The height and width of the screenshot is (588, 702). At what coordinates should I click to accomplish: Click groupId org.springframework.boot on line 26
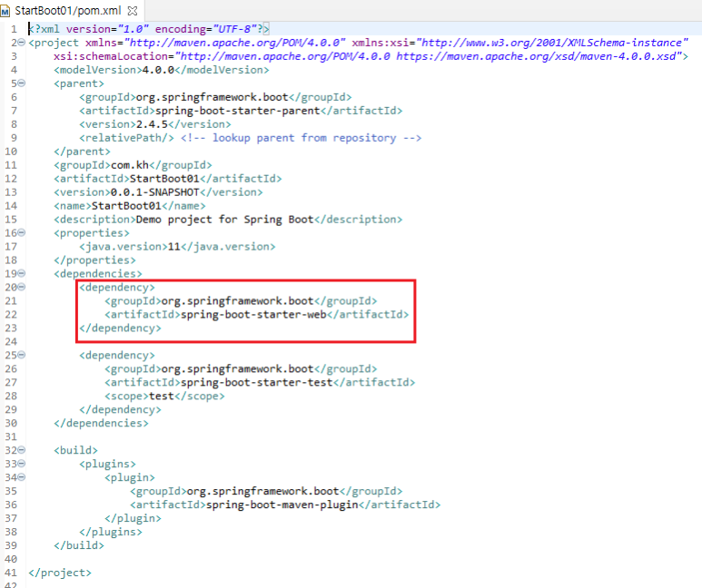[x=237, y=368]
